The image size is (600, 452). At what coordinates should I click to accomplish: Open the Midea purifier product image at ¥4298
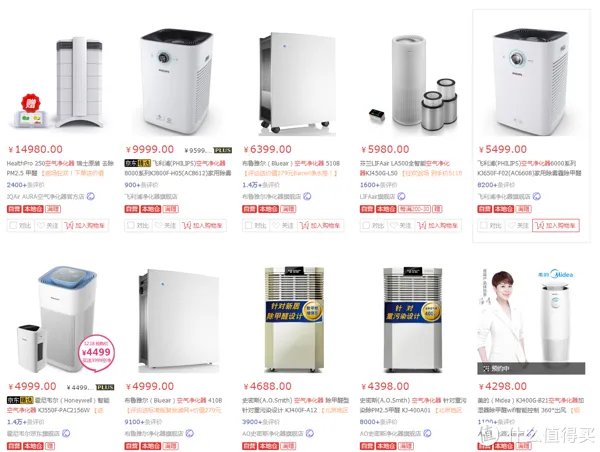pyautogui.click(x=532, y=320)
